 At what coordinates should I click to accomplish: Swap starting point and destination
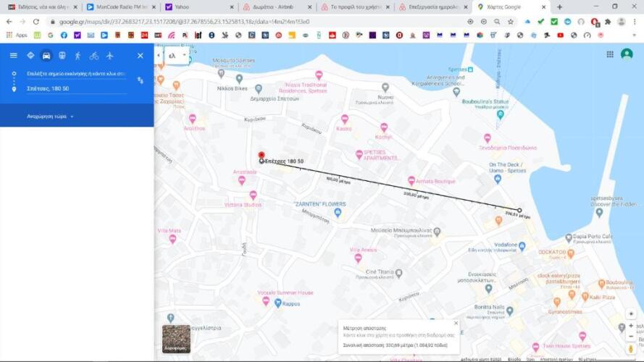click(141, 80)
